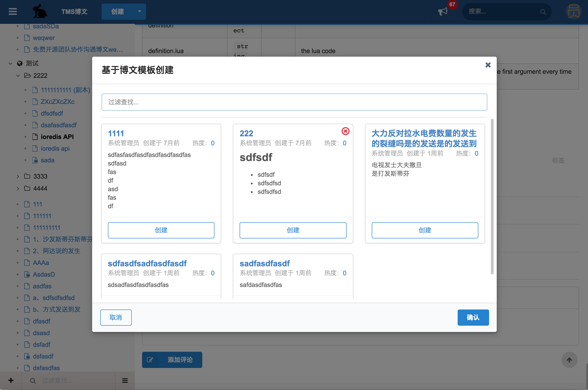Collapse the 2222 folder chevron
The height and width of the screenshot is (390, 588).
pyautogui.click(x=18, y=76)
